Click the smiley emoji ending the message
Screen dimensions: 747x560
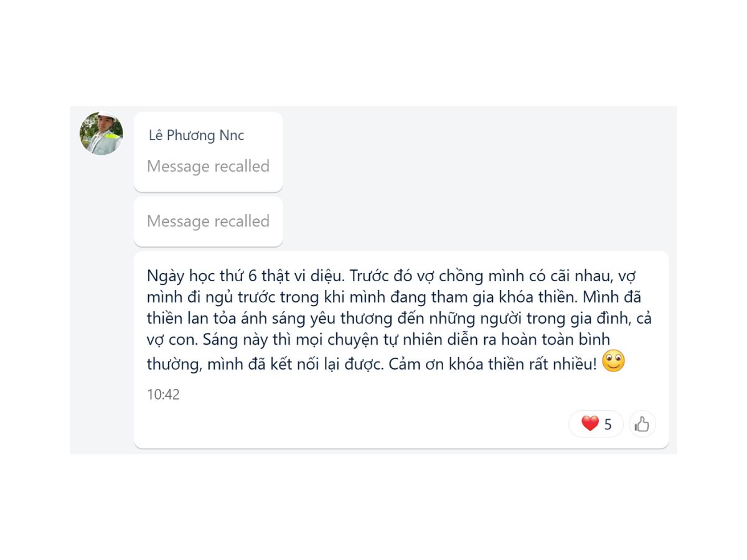(x=613, y=362)
